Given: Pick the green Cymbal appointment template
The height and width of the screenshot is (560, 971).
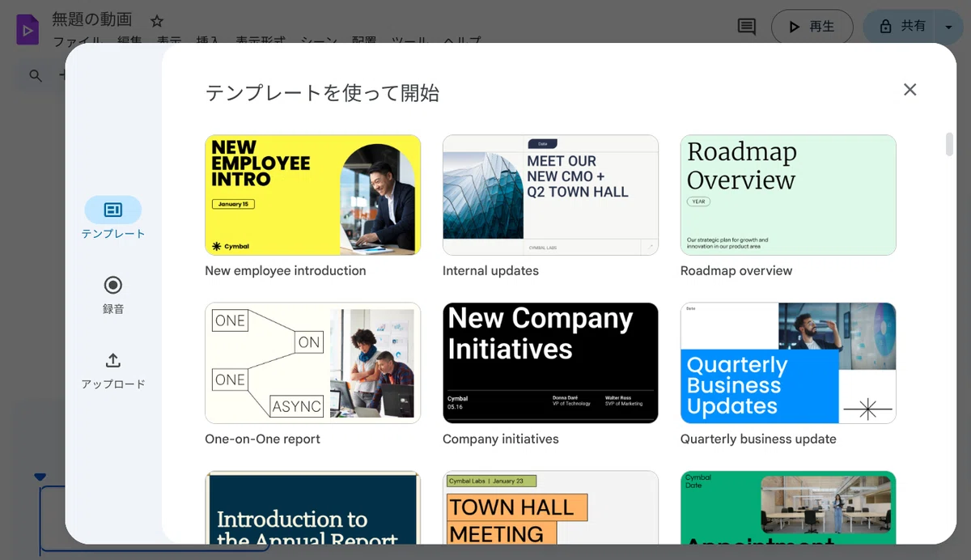Looking at the screenshot, I should (788, 507).
